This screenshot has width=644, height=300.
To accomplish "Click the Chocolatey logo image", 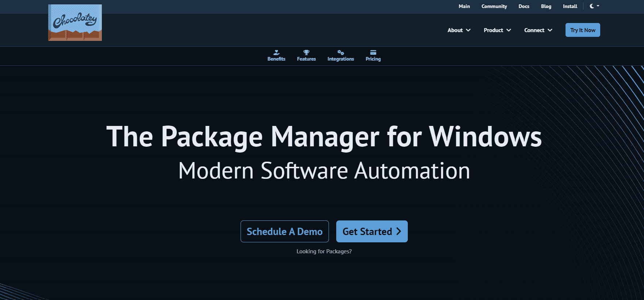I will 75,23.
